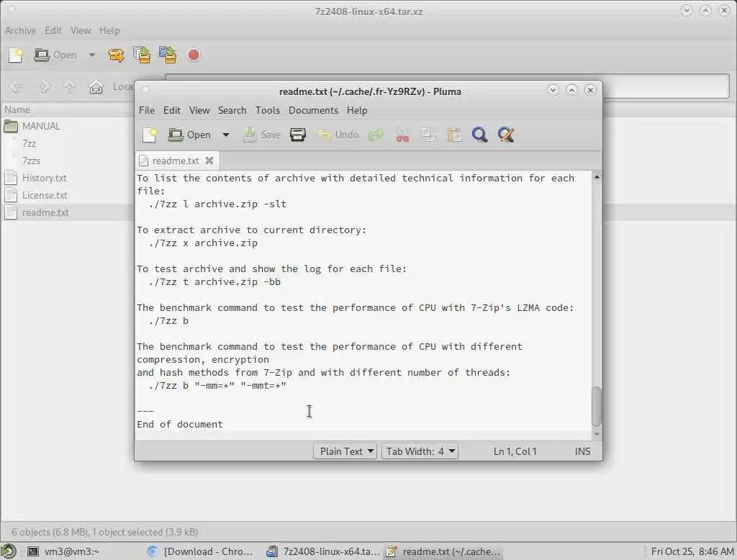Change Tab Width setting dropdown

pyautogui.click(x=420, y=451)
